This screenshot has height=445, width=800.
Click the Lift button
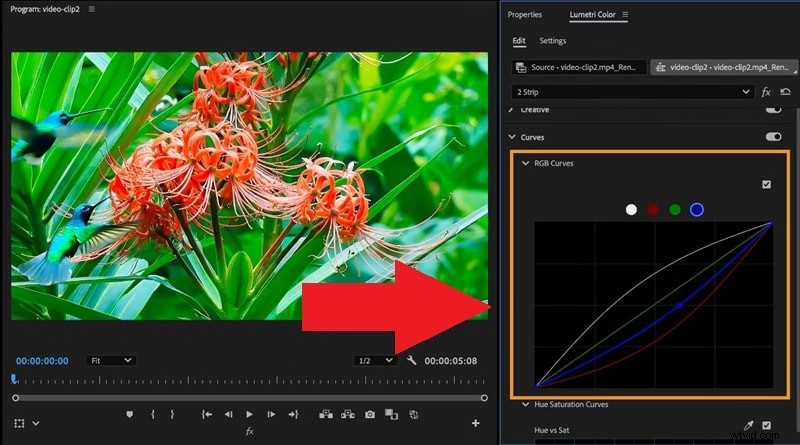[x=326, y=414]
